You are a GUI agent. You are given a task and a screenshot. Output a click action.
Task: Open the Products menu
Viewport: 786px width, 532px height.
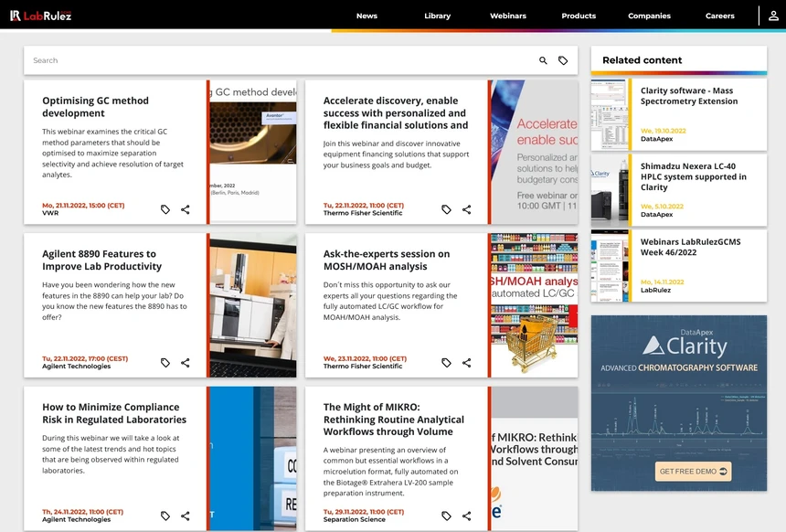click(579, 16)
